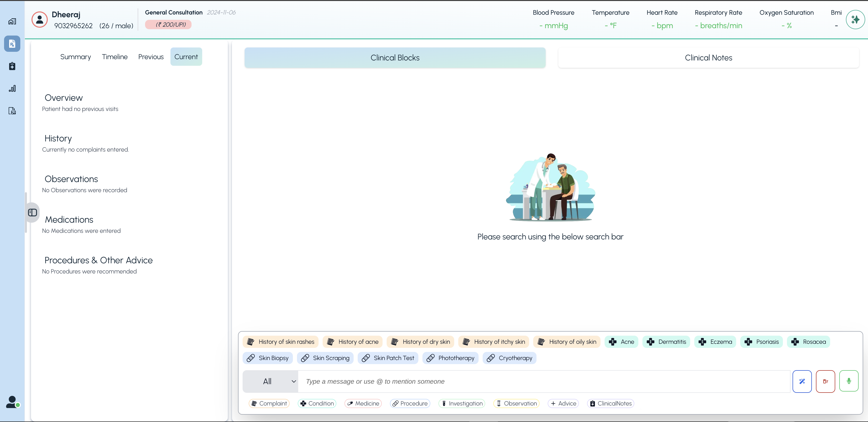
Task: Click the Observations section heading
Action: [x=71, y=179]
